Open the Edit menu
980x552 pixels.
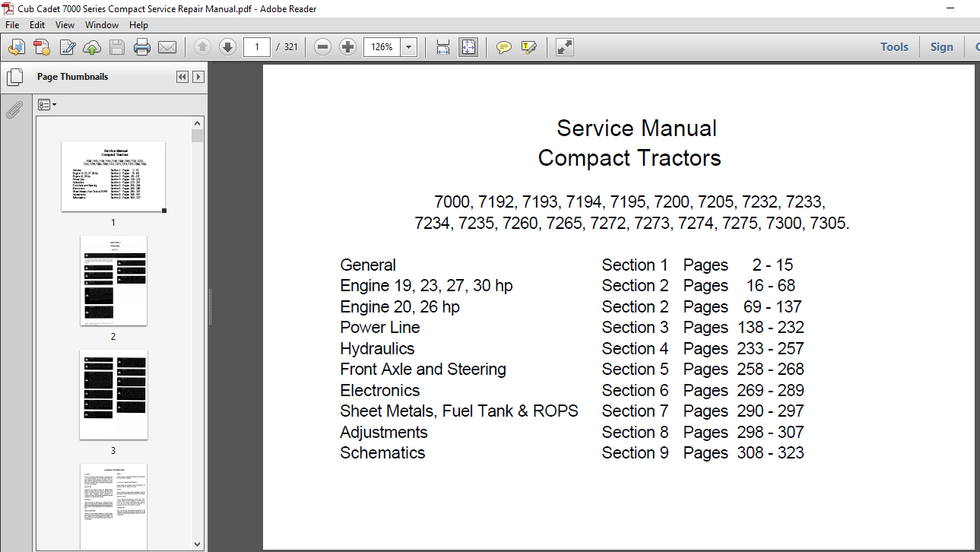click(x=37, y=25)
